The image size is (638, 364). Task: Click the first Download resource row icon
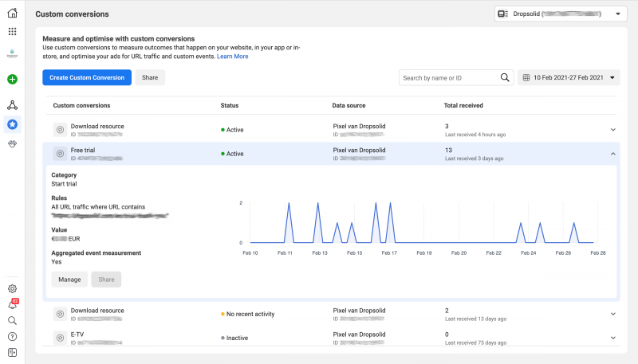click(61, 130)
